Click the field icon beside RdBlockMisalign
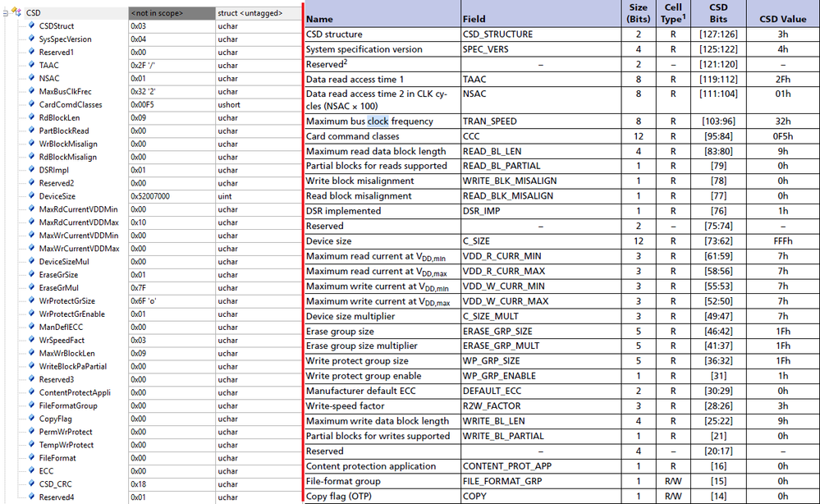The image size is (820, 504). click(31, 156)
